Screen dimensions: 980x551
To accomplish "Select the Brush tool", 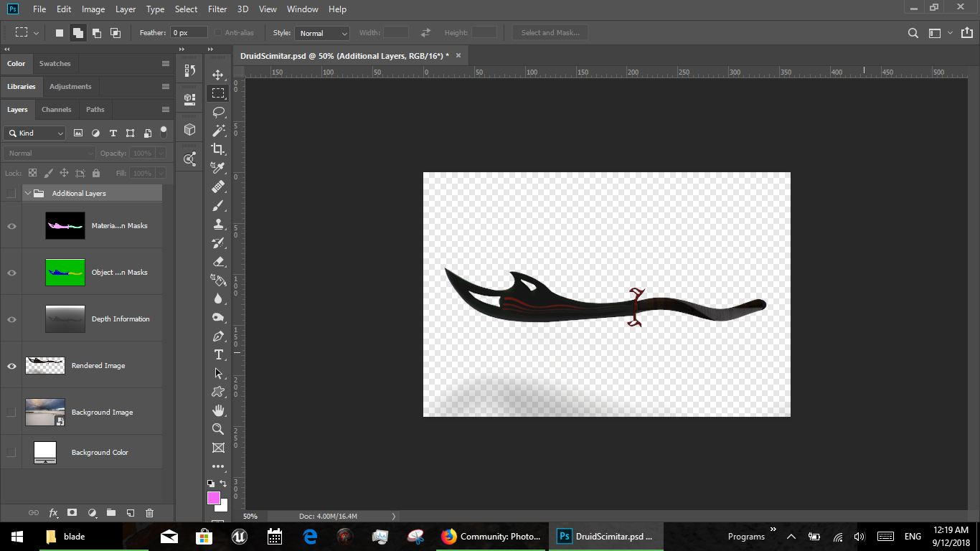I will tap(218, 205).
